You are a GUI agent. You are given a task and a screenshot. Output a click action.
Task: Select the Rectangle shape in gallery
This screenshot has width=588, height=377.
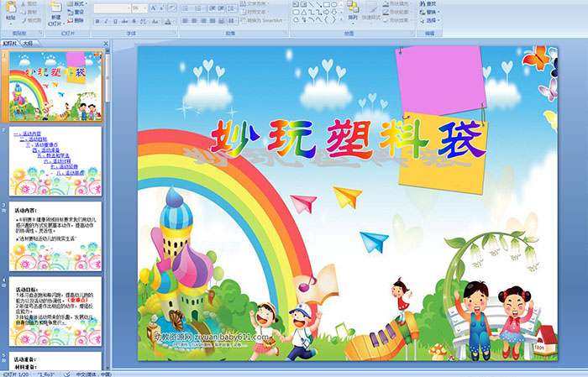pyautogui.click(x=326, y=4)
